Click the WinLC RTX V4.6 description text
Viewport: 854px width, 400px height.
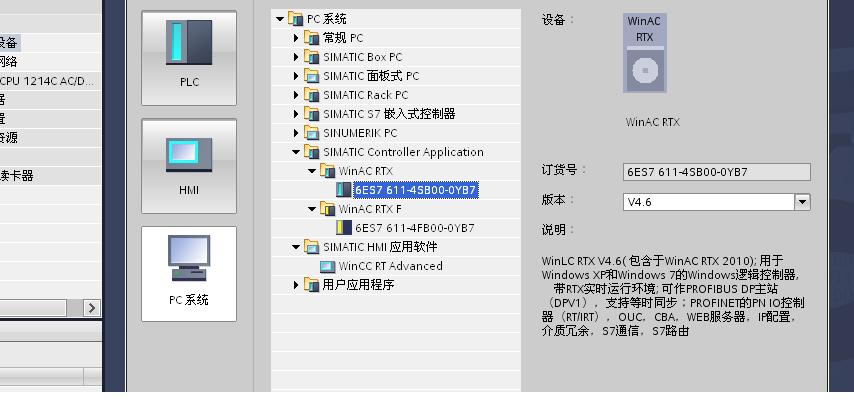click(673, 295)
